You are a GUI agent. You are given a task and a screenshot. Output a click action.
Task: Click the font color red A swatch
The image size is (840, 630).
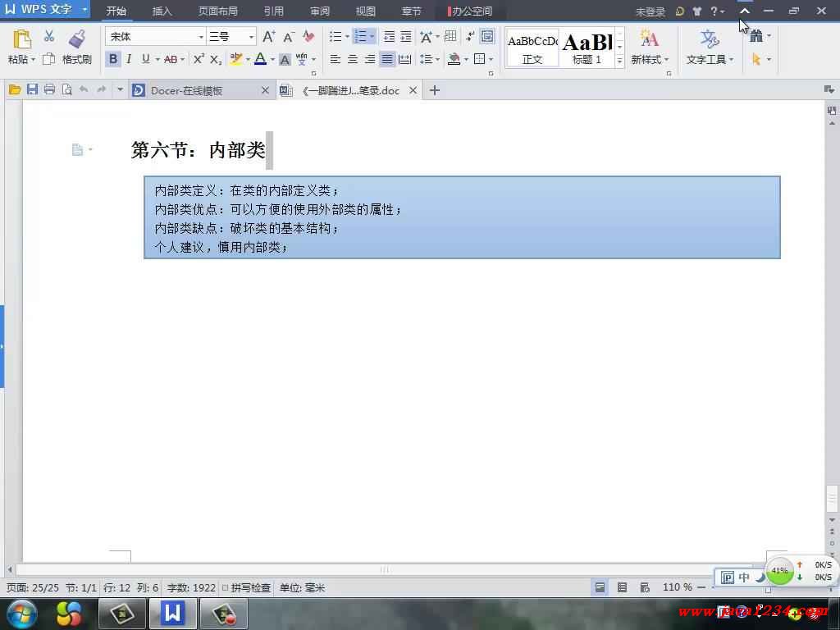[259, 59]
